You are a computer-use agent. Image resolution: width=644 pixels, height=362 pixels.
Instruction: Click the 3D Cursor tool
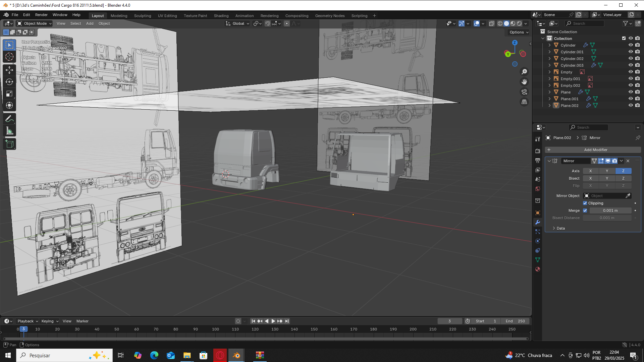9,57
